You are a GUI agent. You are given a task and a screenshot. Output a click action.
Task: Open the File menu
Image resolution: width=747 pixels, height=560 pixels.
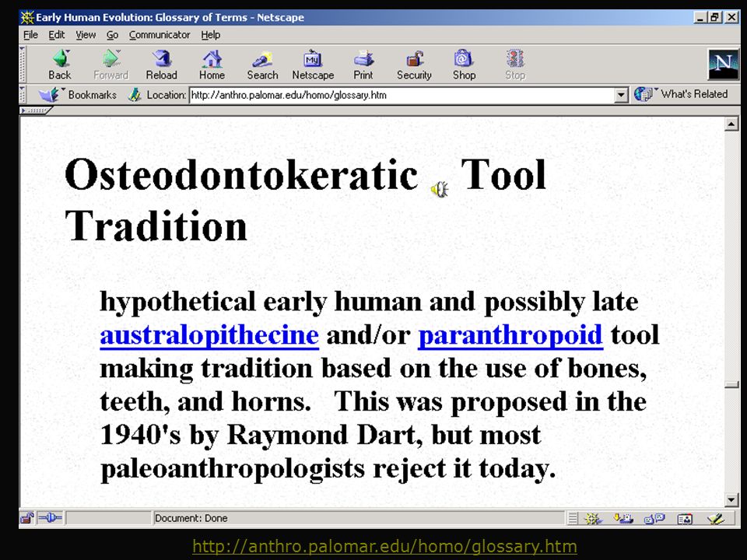click(x=30, y=35)
